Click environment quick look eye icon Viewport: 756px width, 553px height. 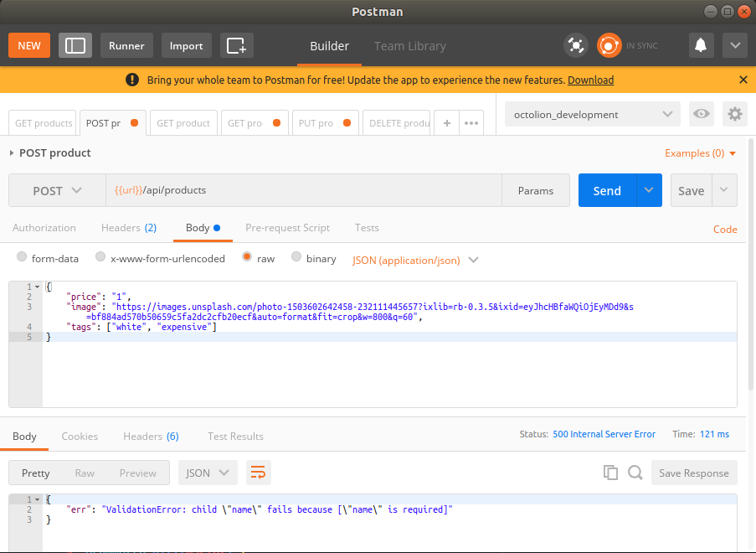(701, 114)
